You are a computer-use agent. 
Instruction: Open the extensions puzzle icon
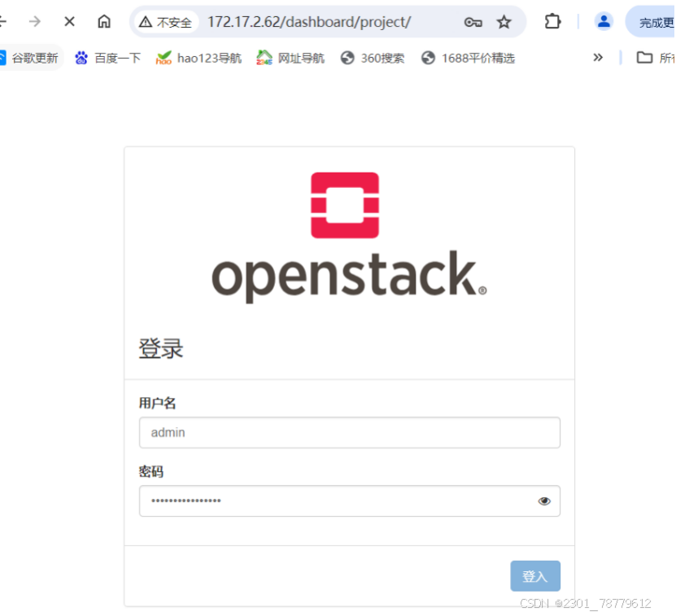tap(552, 21)
